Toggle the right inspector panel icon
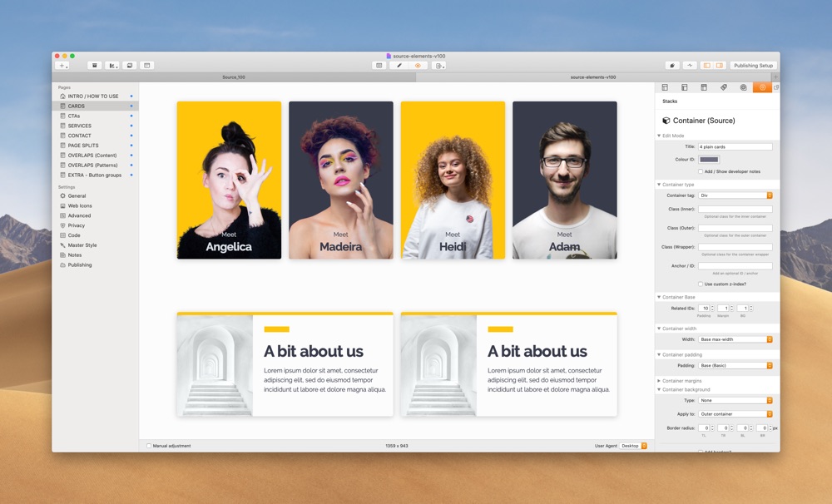Viewport: 832px width, 504px height. click(720, 66)
